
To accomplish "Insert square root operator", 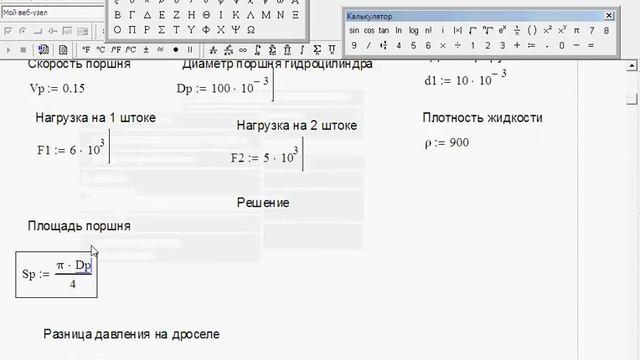I will [473, 31].
